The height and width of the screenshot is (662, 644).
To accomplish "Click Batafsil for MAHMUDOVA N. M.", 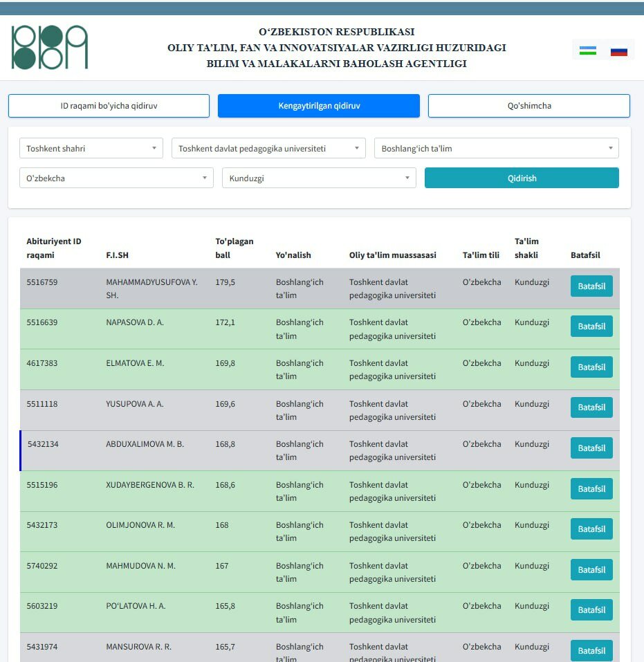I will (591, 569).
